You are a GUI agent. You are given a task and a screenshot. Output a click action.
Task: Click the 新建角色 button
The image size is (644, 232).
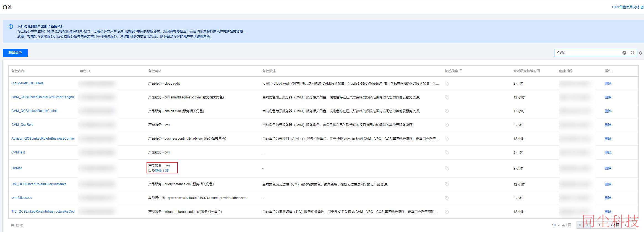pos(15,53)
